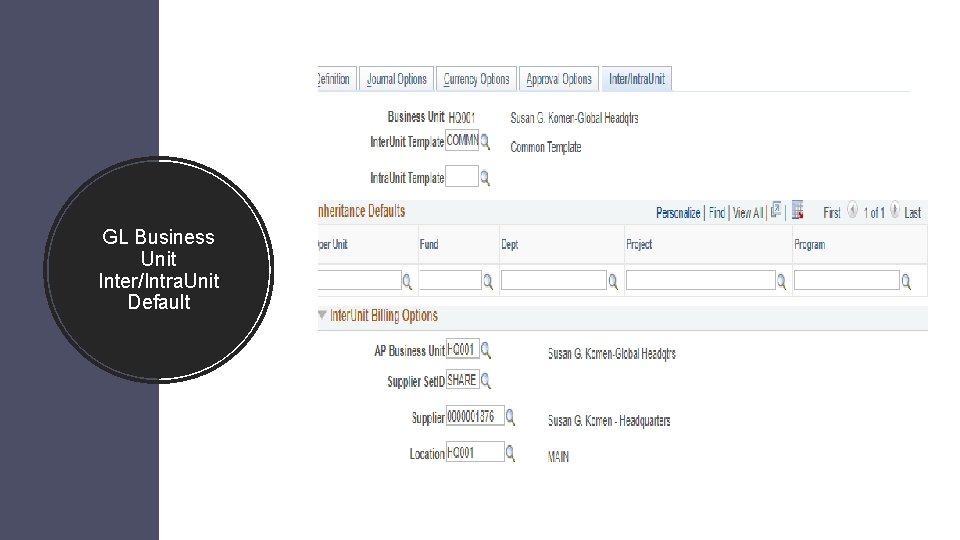Image resolution: width=960 pixels, height=540 pixels.
Task: Click the Location field
Action: (475, 452)
